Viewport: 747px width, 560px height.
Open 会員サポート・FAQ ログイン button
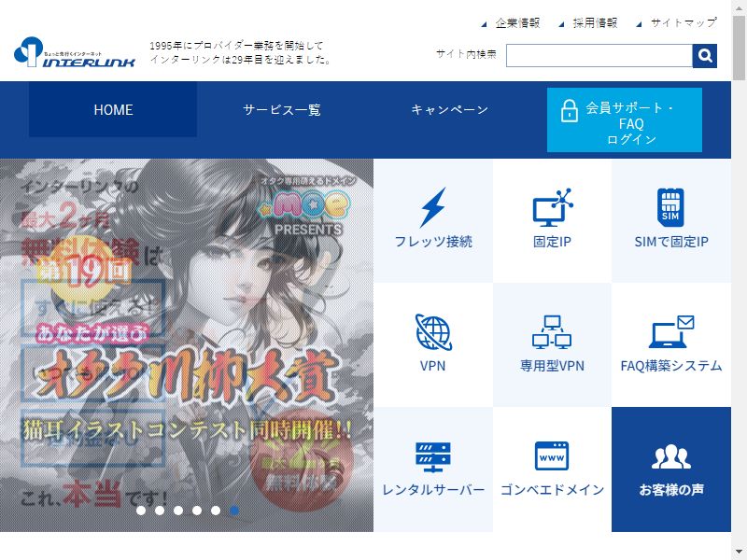pos(624,120)
